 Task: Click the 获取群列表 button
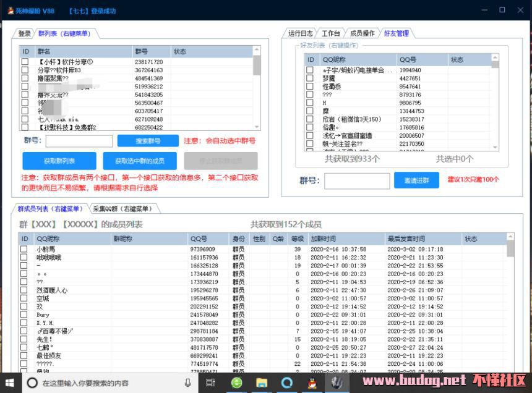coord(59,161)
